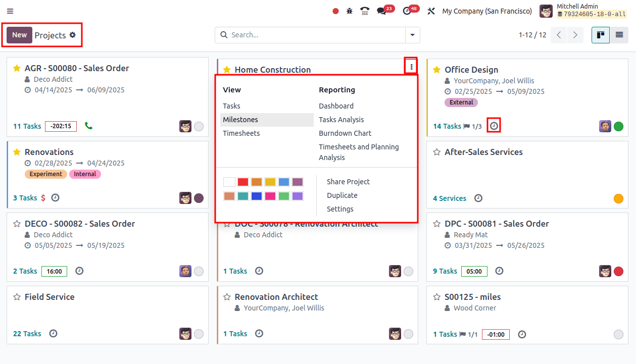Click Duplicate in project menu
Viewport: 636px width, 364px height.
tap(342, 195)
